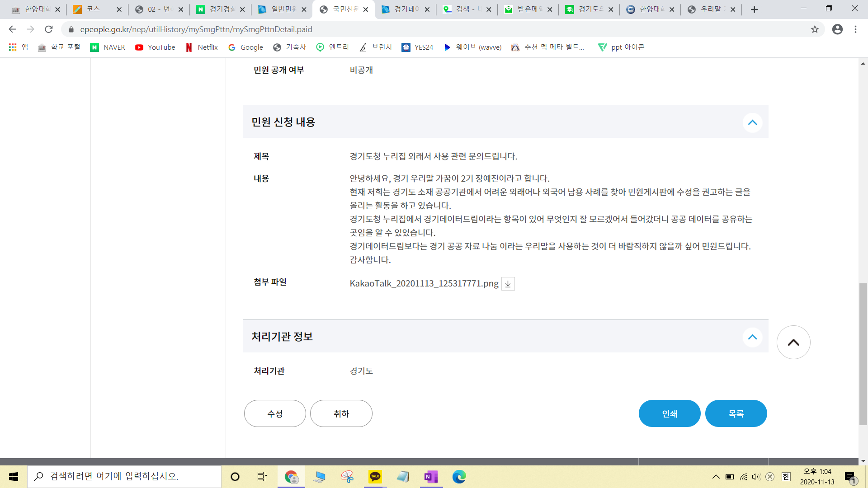Click the scroll-to-top round arrow button
Viewport: 868px width, 488px height.
tap(793, 343)
